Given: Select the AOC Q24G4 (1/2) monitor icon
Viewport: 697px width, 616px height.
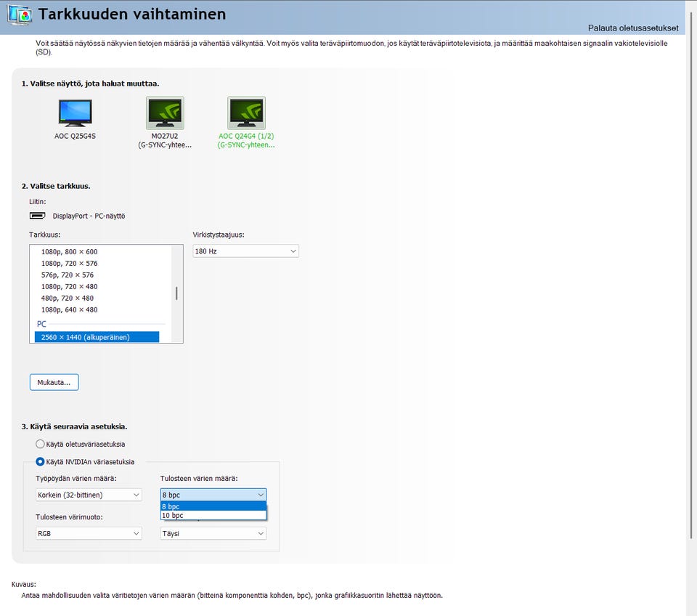Looking at the screenshot, I should tap(246, 113).
